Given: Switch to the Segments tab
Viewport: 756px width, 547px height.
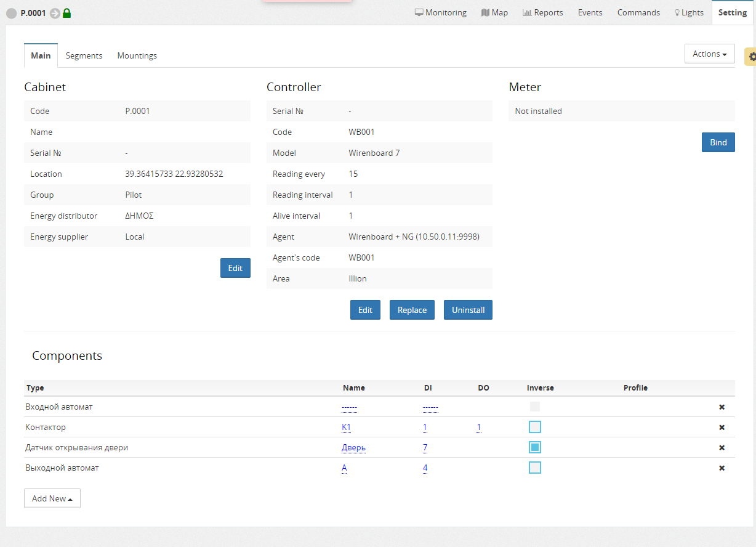Looking at the screenshot, I should point(84,55).
